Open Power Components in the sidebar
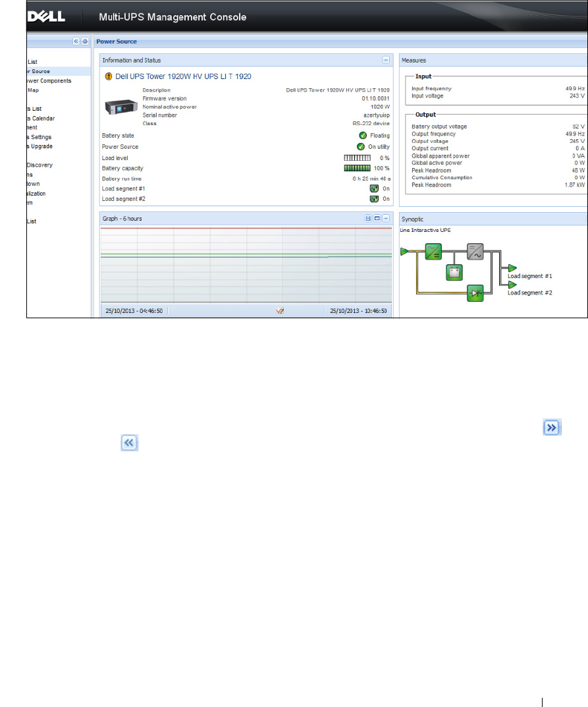This screenshot has width=588, height=707. (49, 80)
